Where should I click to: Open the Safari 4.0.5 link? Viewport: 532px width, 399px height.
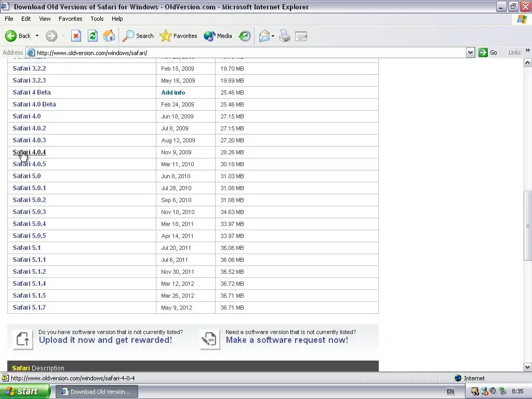coord(29,164)
